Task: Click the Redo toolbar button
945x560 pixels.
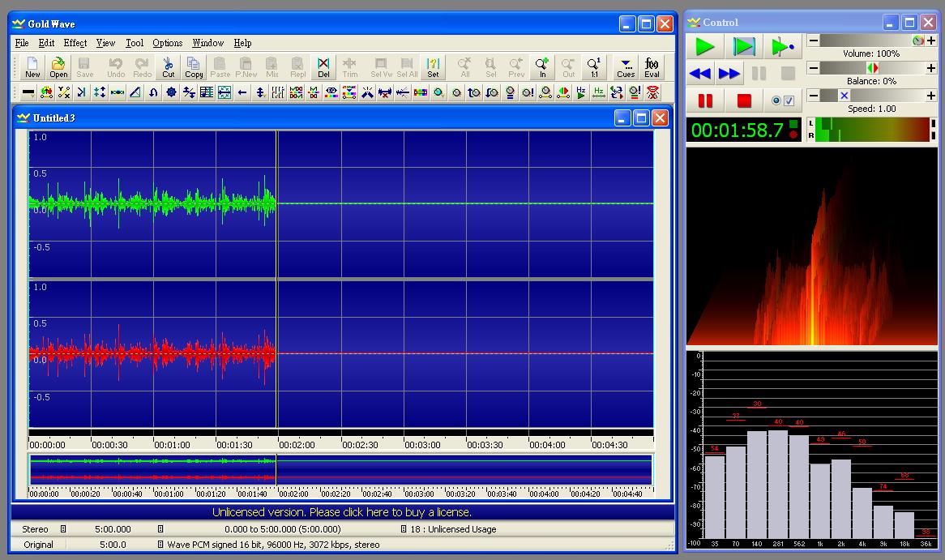Action: pos(142,67)
